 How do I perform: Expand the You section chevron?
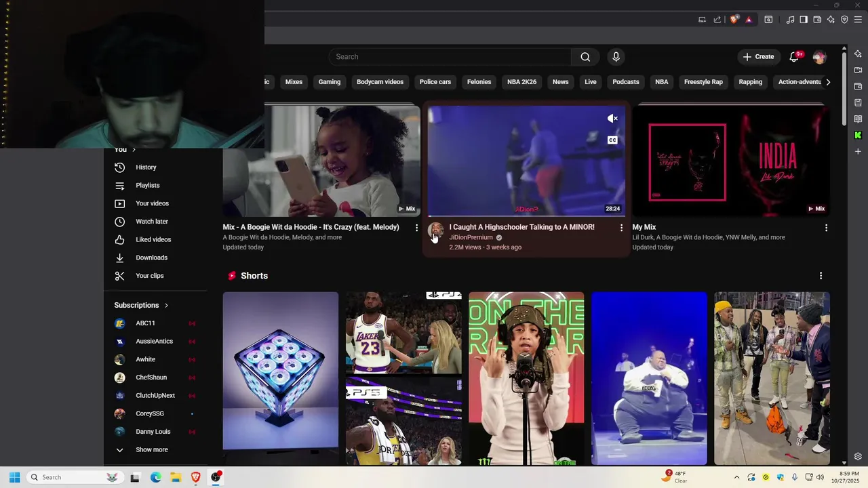point(134,150)
